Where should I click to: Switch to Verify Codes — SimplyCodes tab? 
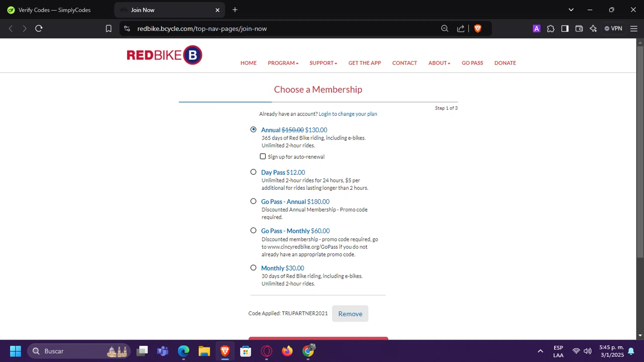pos(55,10)
